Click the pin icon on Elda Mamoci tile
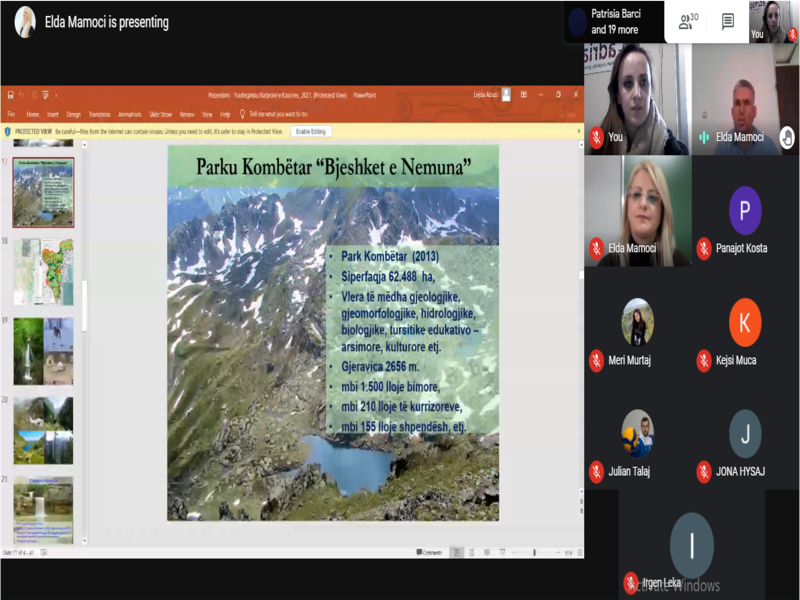Screen dimensions: 800x600 point(787,137)
